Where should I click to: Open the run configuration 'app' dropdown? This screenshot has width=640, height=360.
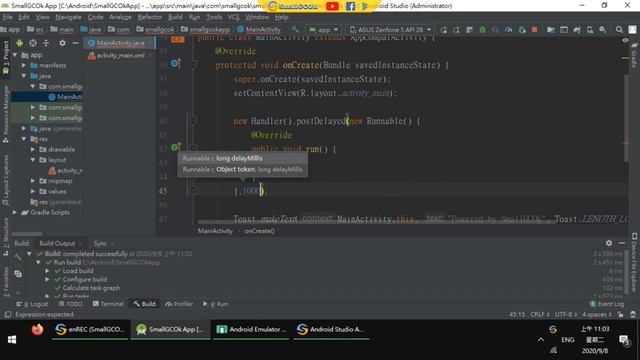[x=324, y=30]
